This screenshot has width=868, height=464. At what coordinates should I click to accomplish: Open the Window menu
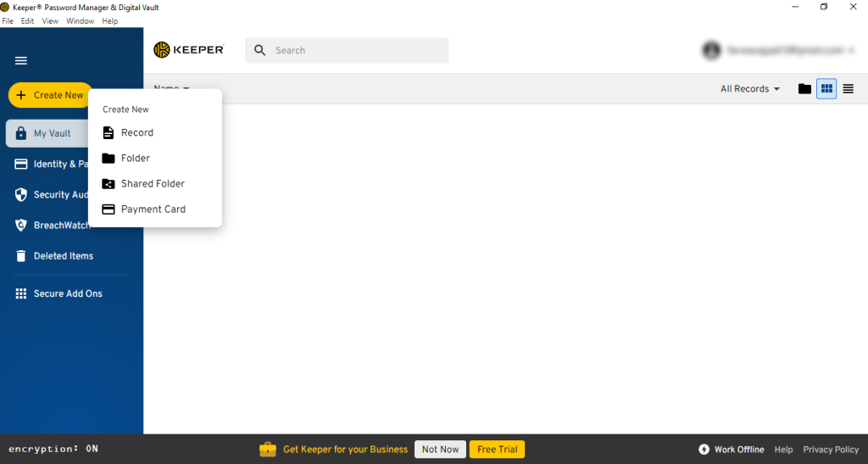click(x=81, y=21)
